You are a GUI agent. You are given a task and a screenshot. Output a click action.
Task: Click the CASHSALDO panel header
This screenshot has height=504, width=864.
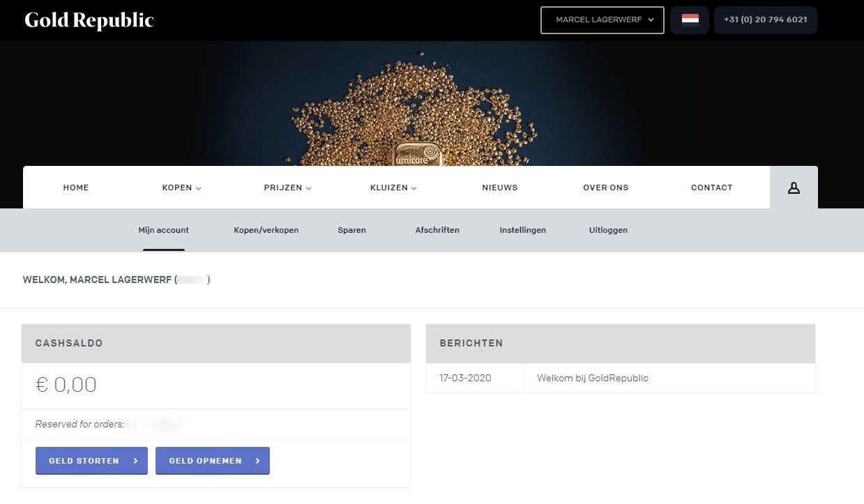[x=216, y=344]
